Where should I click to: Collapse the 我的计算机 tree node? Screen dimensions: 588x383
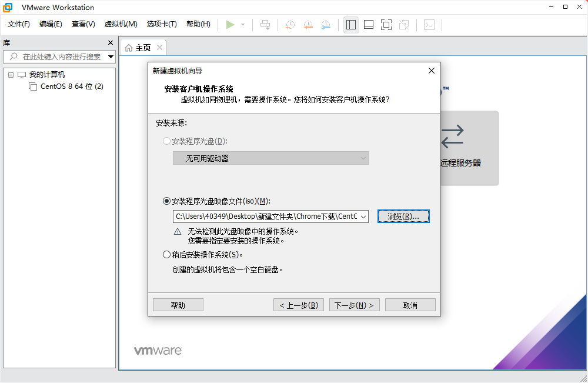coord(10,74)
